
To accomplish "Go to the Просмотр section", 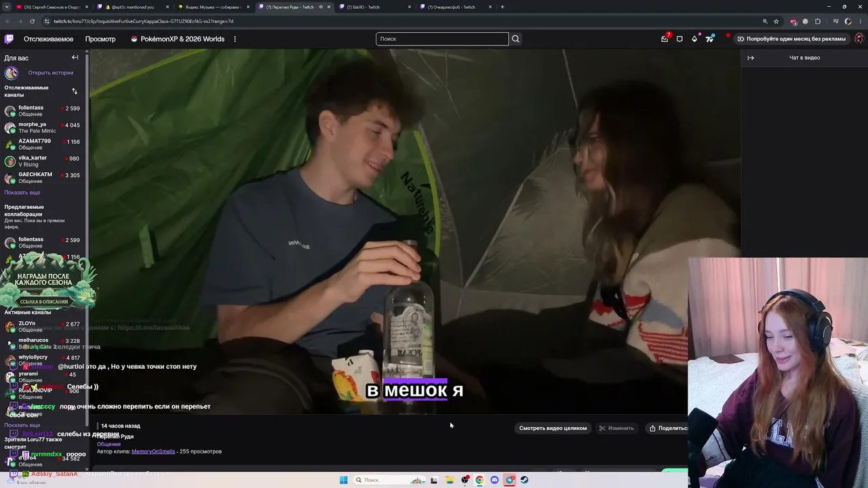I will coord(100,39).
